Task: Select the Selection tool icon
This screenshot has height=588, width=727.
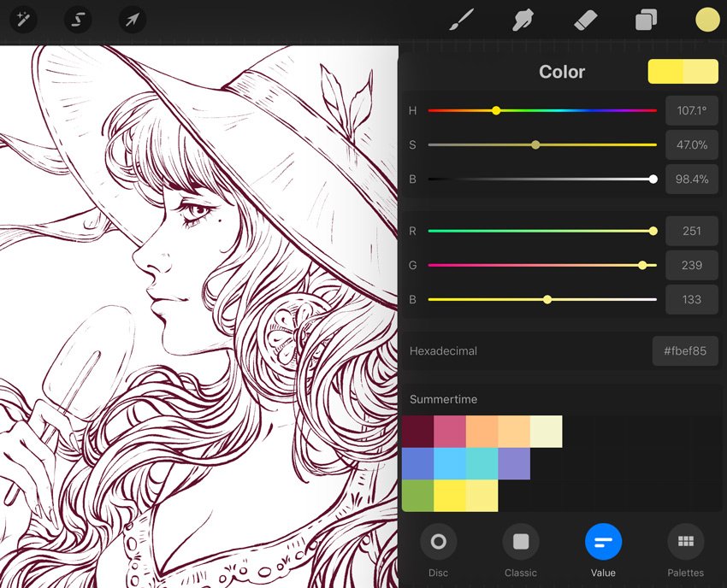Action: pyautogui.click(x=78, y=19)
